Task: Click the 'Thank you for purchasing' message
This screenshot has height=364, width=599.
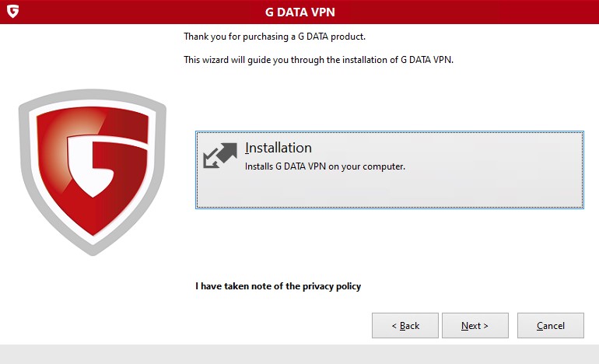Action: click(273, 37)
